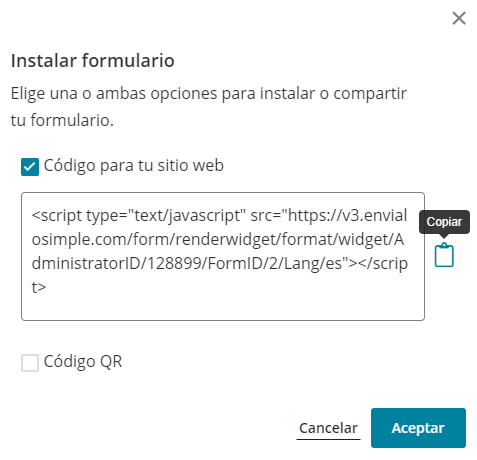Uncheck the Código para tu sitio web checkbox

click(x=30, y=167)
